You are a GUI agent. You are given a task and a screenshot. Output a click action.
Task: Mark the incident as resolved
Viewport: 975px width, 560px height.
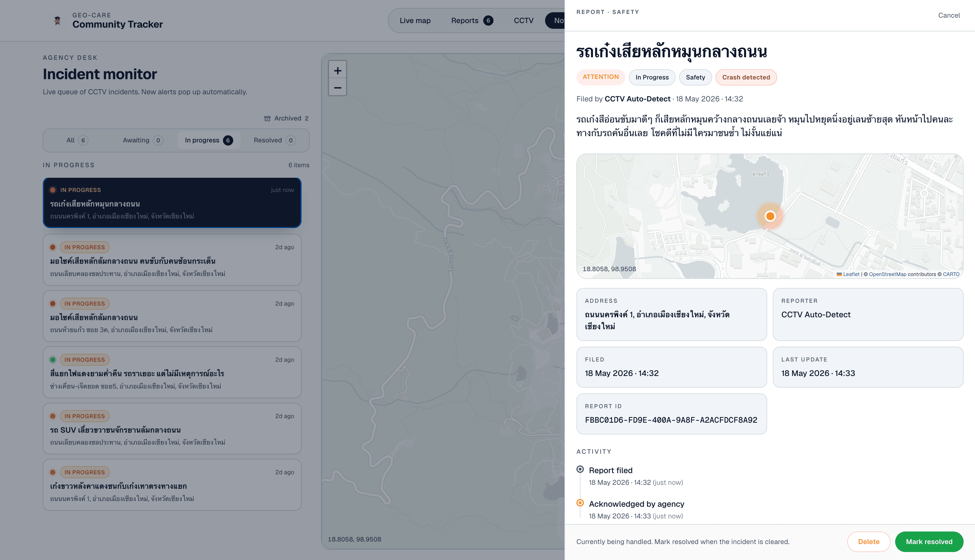pyautogui.click(x=929, y=541)
